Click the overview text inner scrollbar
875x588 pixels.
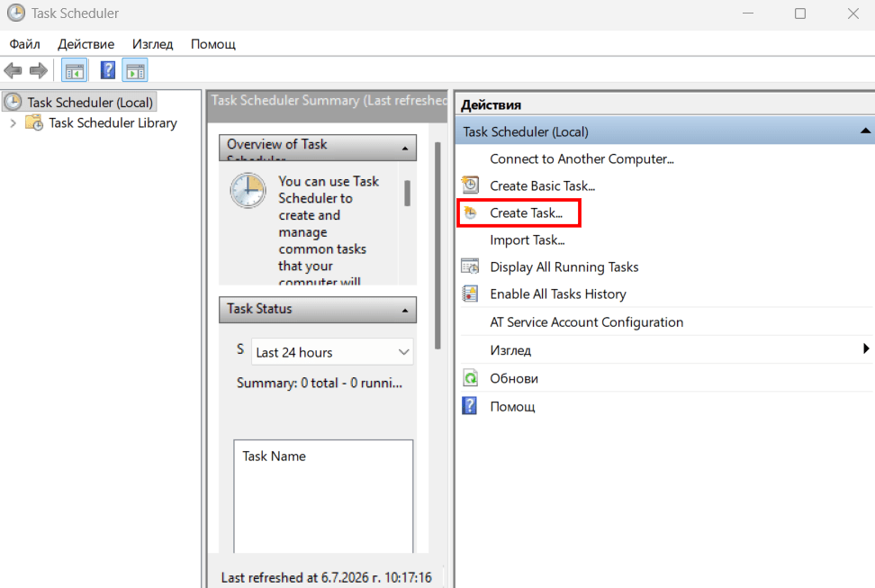tap(408, 193)
